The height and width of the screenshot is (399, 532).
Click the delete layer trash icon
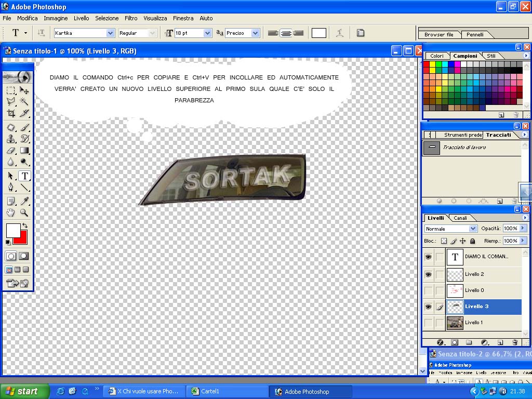[x=515, y=342]
